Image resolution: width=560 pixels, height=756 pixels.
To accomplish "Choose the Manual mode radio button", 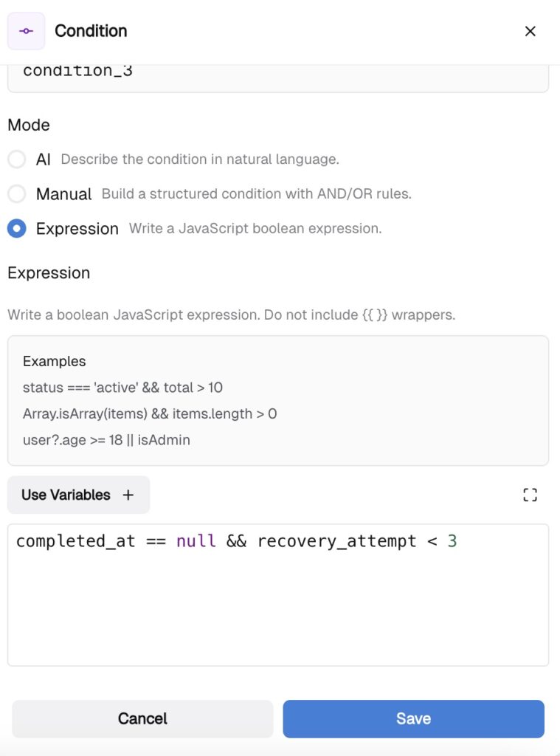I will [x=16, y=194].
